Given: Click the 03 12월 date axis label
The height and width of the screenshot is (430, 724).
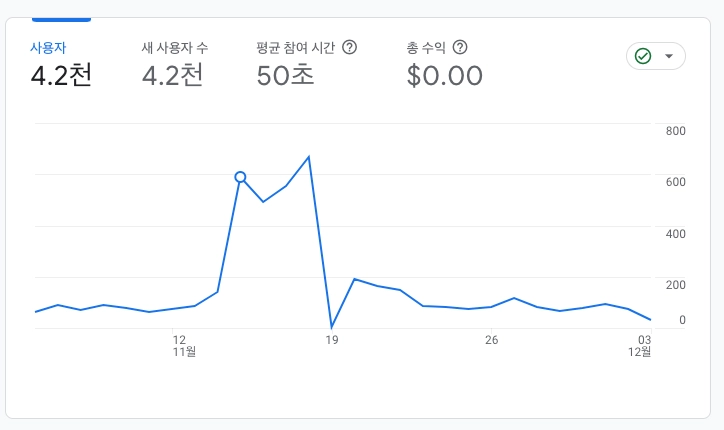Looking at the screenshot, I should coord(641,346).
